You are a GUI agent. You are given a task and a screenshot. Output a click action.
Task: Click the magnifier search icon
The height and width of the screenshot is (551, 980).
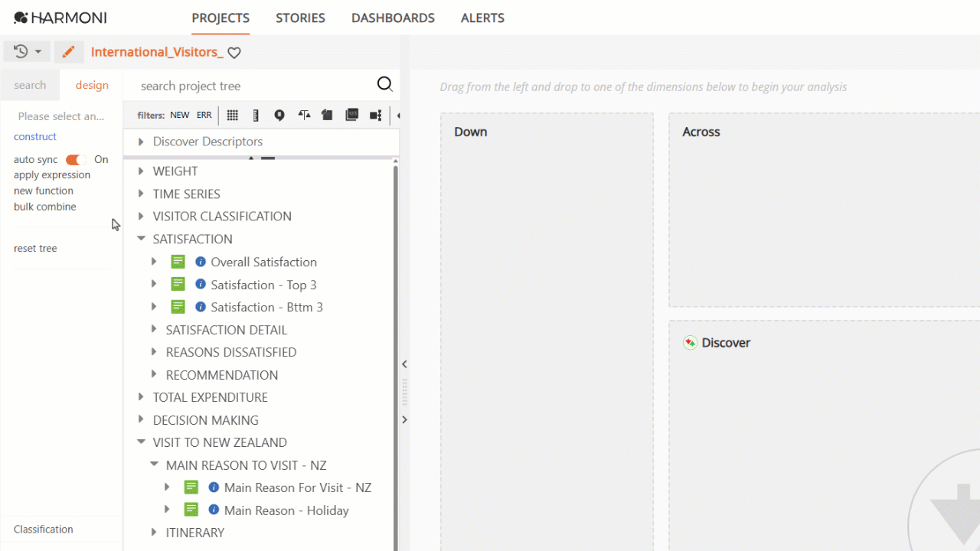click(385, 85)
